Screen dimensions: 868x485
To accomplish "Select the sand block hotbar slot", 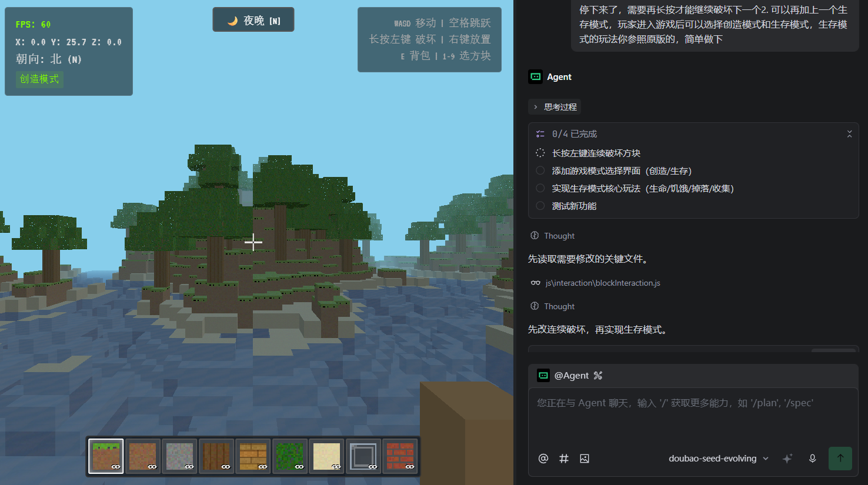I will click(327, 456).
